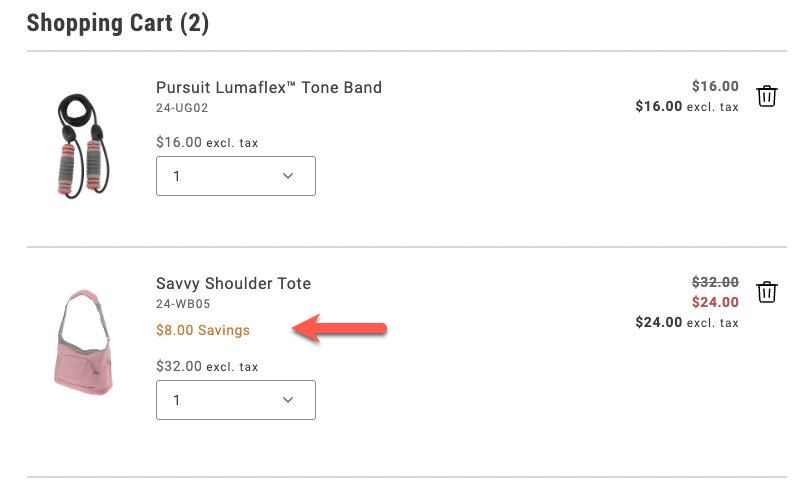Image resolution: width=805 pixels, height=501 pixels.
Task: Click the red $24.00 discounted price
Action: pos(715,302)
